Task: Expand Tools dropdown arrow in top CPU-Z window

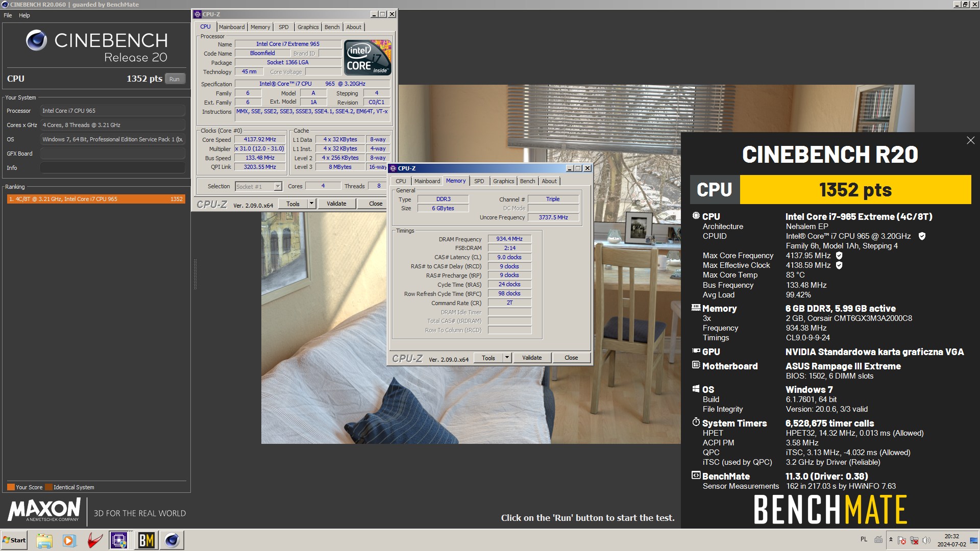Action: tap(311, 204)
